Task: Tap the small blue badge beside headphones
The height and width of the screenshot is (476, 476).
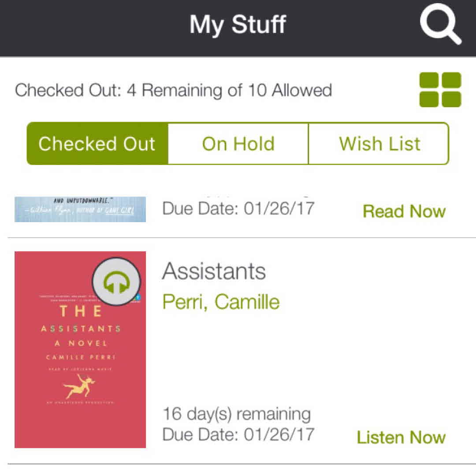Action: pos(138,297)
